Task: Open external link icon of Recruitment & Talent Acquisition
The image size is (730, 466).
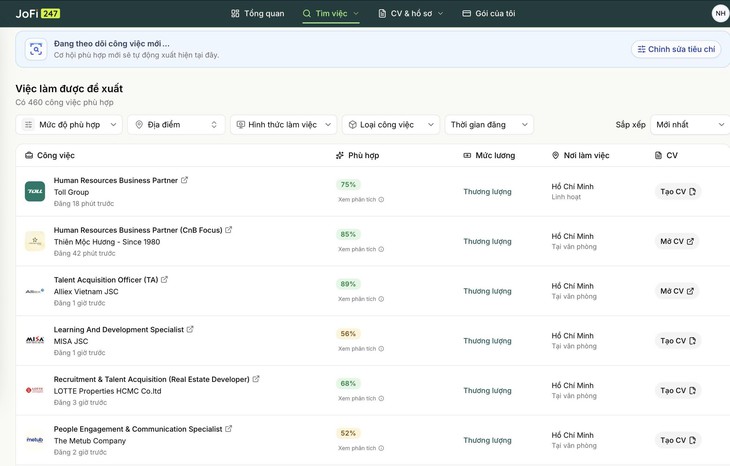Action: pos(256,379)
